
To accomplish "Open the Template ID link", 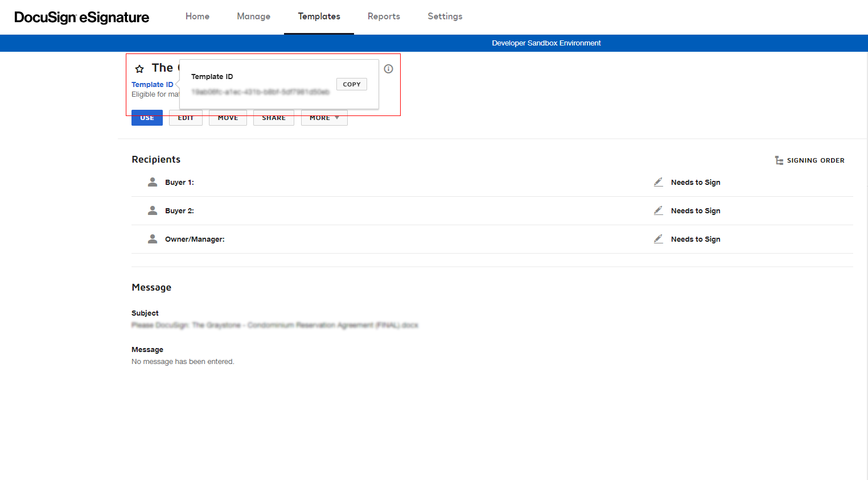I will pyautogui.click(x=152, y=84).
